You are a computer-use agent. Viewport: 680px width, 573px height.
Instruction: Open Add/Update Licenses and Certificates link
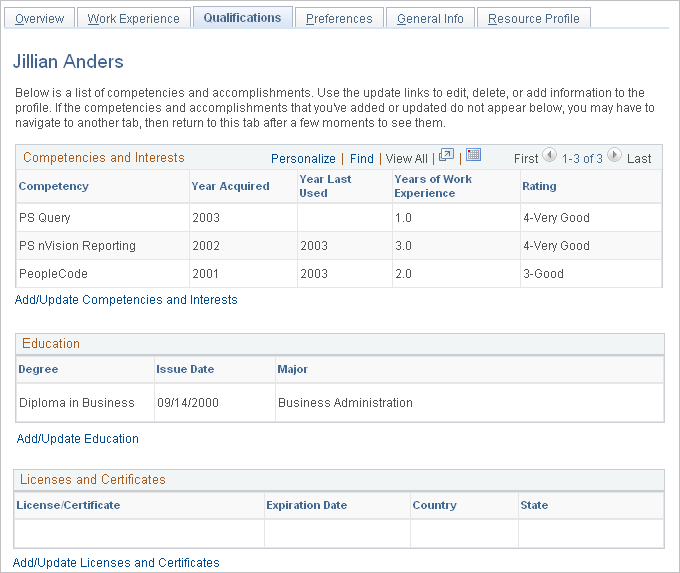[x=116, y=563]
